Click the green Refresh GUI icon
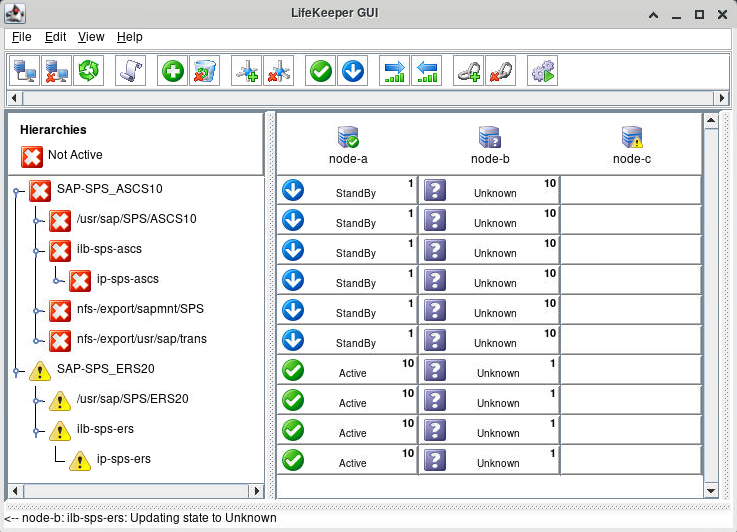Screen dimensions: 737x532 88,71
